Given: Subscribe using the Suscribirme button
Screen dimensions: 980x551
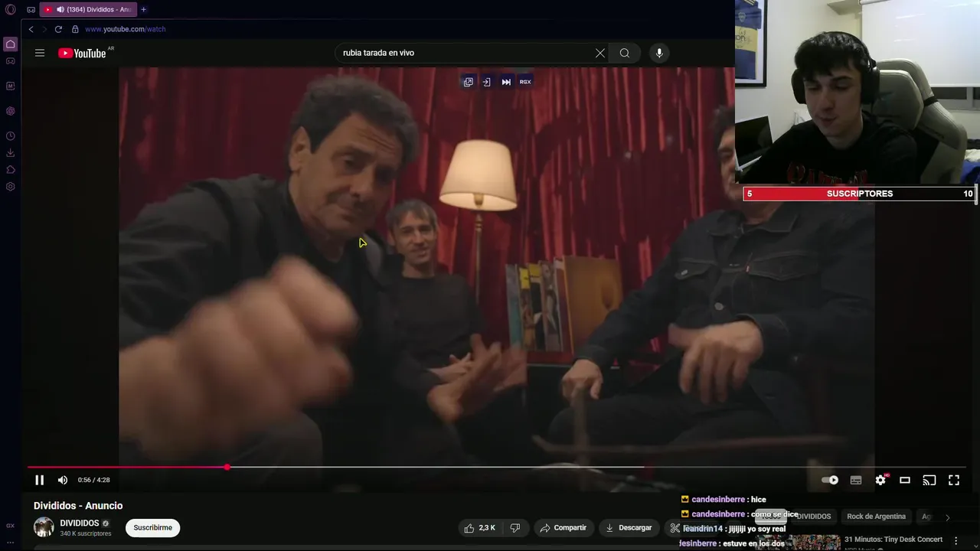Looking at the screenshot, I should [x=153, y=527].
